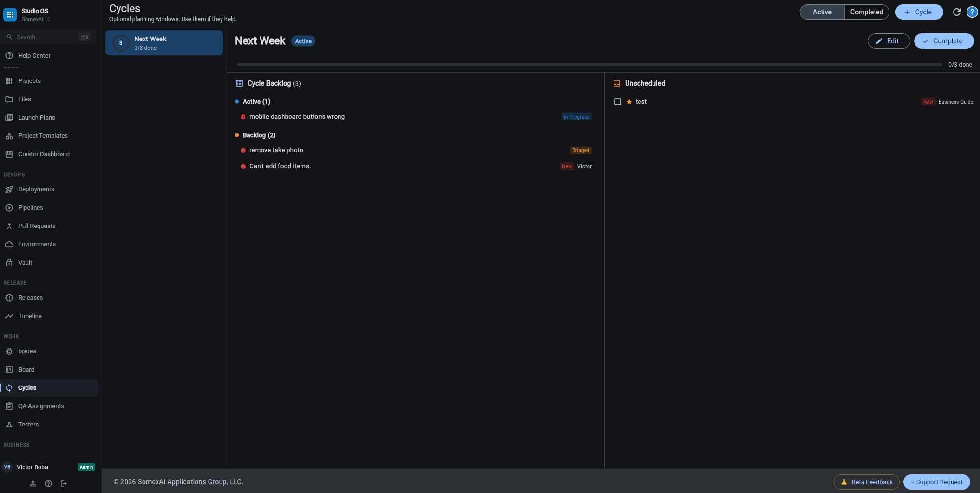This screenshot has height=493, width=980.
Task: Switch the Active/Completed toggle to Completed
Action: tap(867, 12)
